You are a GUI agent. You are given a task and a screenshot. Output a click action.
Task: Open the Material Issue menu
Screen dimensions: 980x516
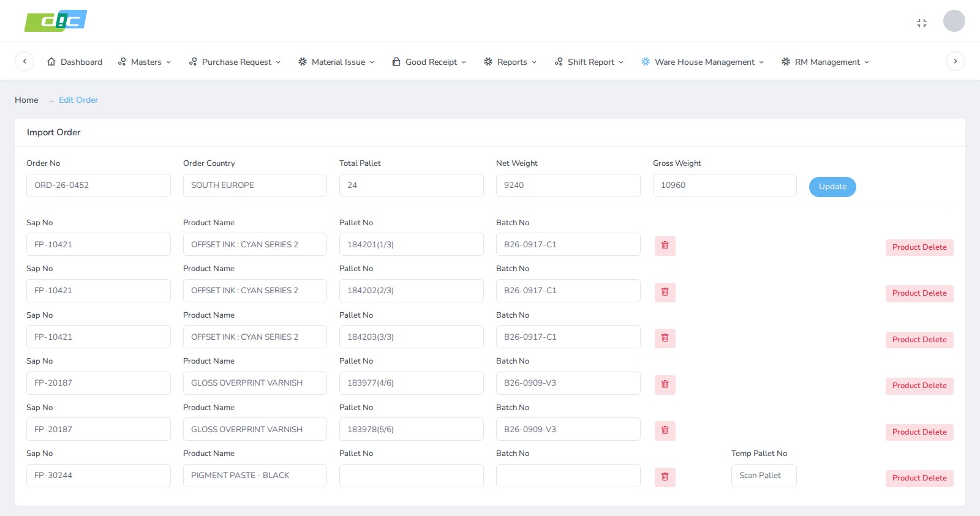(336, 62)
